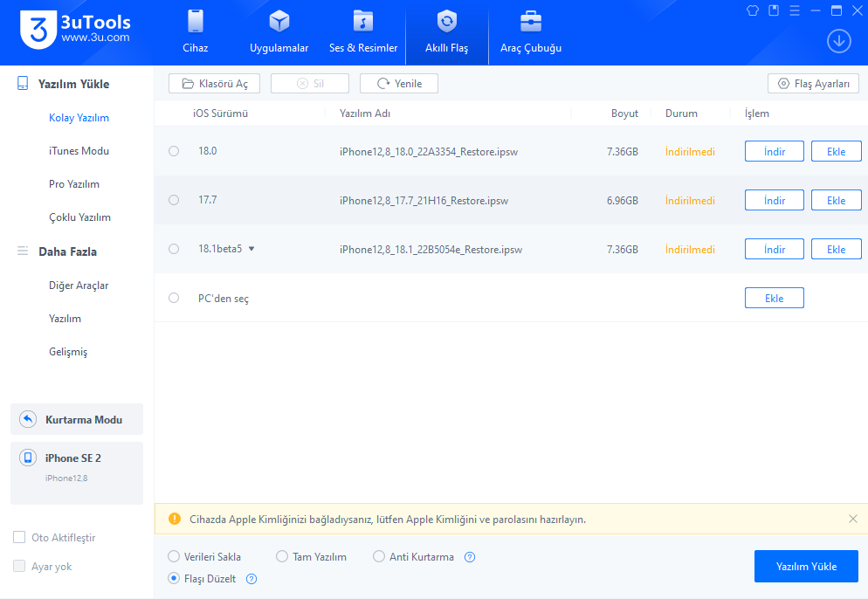Click Ekle for 18.1beta5 firmware
This screenshot has height=599, width=868.
pos(836,249)
